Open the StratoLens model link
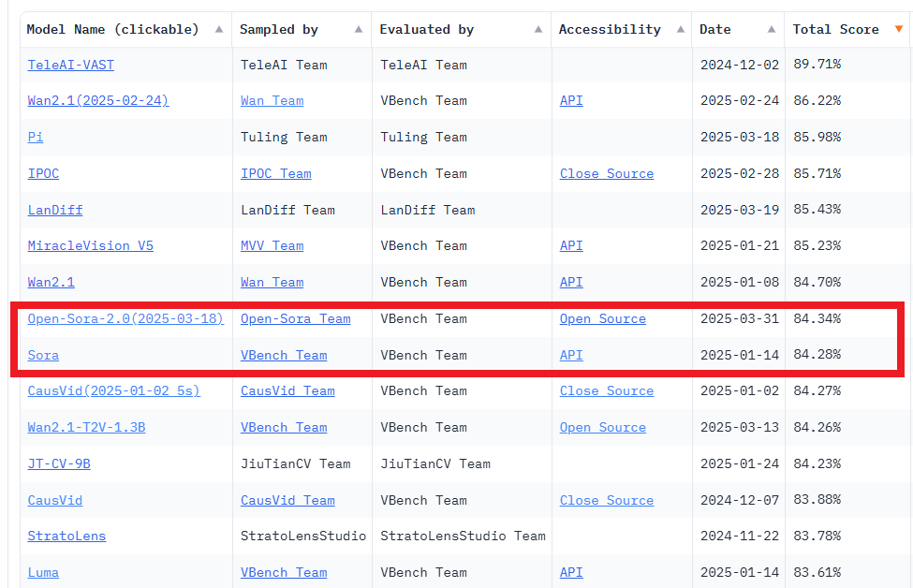 (x=66, y=537)
